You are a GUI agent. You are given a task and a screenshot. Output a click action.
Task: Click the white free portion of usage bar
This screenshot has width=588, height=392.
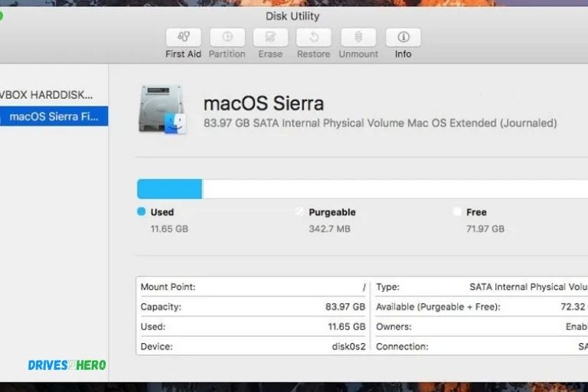click(395, 189)
